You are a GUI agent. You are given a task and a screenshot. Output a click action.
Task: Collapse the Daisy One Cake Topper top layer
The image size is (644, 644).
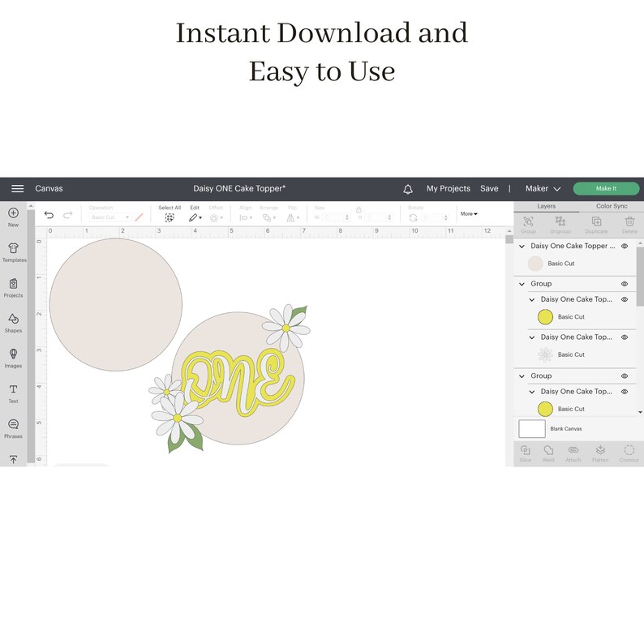522,247
